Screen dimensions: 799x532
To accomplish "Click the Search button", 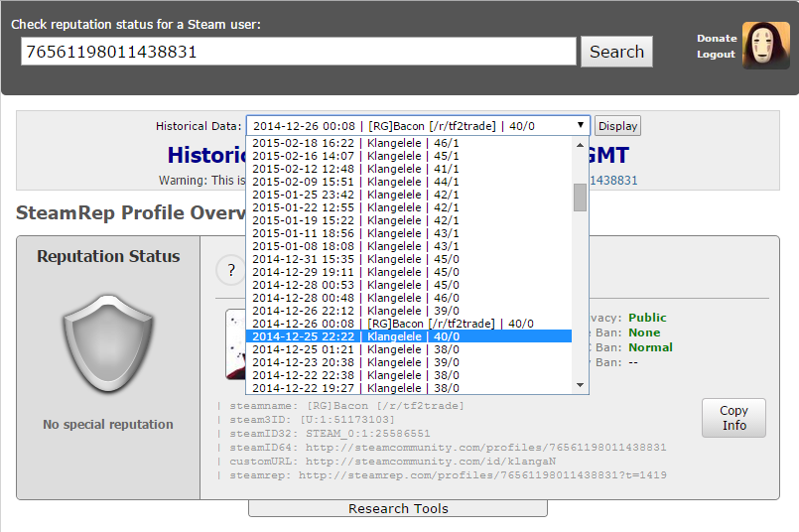I will 616,52.
